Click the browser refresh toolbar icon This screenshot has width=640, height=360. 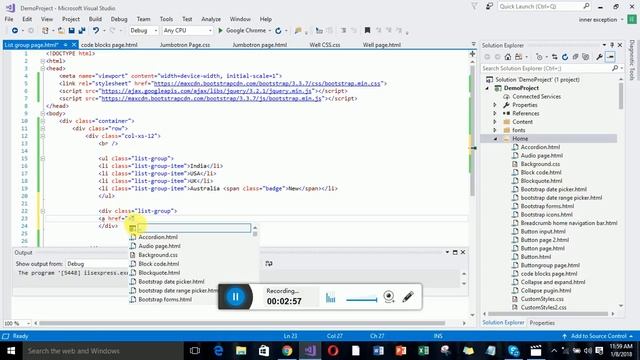pos(278,31)
